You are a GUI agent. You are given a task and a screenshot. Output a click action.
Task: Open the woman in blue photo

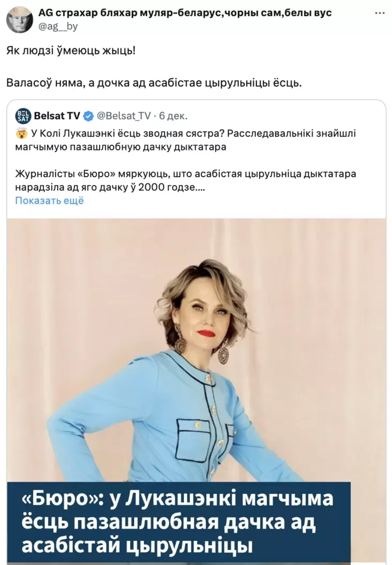click(x=197, y=350)
